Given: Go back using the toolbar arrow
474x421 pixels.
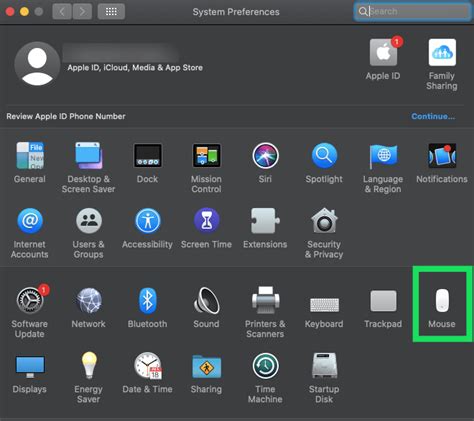Looking at the screenshot, I should coord(62,12).
